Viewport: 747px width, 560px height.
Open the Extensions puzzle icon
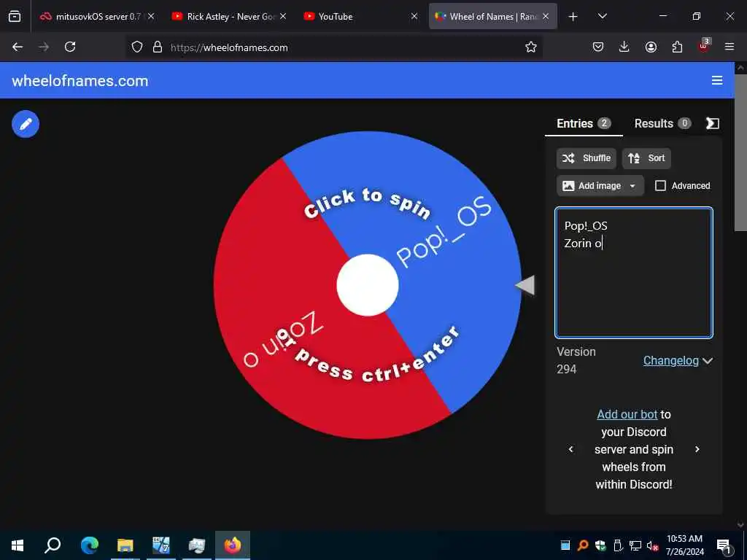coord(677,47)
